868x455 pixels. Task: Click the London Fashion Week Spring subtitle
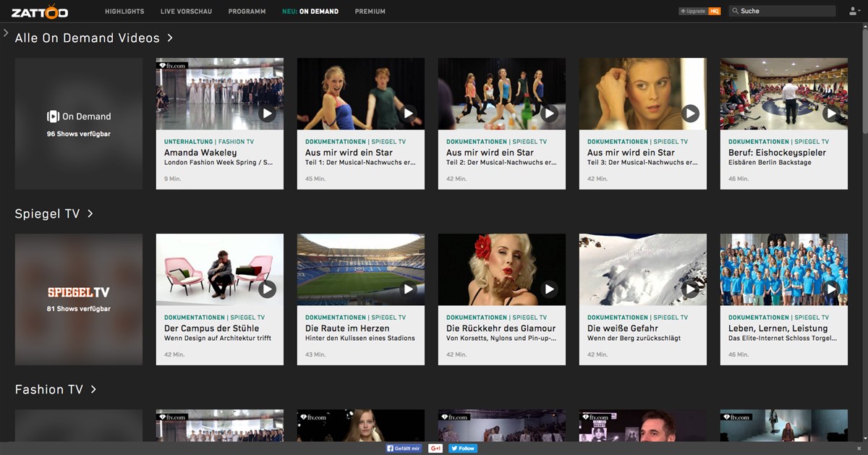(218, 163)
